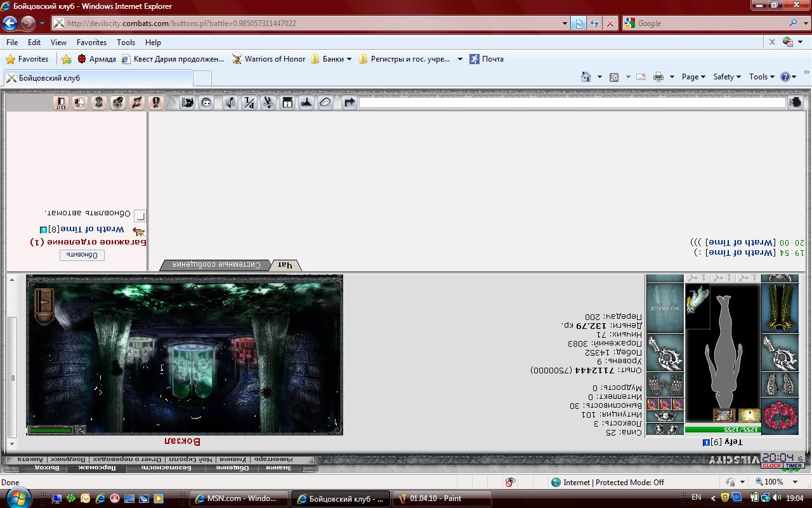
Task: Switch to 01.04.10 - Paint taskbar window
Action: pyautogui.click(x=442, y=498)
